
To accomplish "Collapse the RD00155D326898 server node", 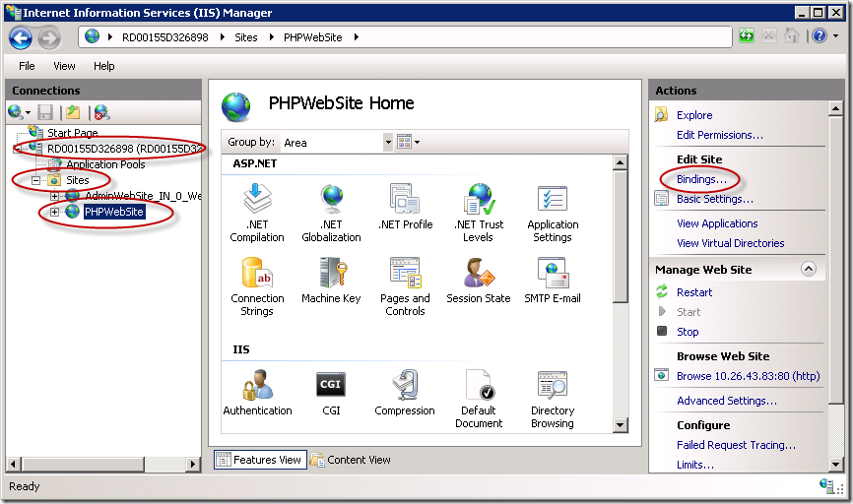I will [18, 149].
